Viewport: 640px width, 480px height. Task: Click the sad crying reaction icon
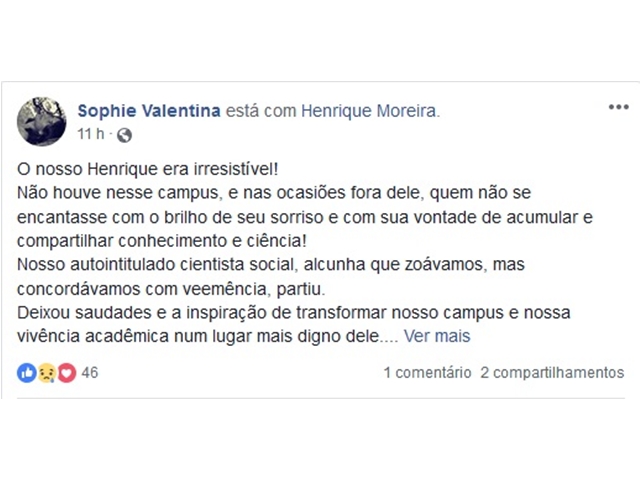pos(46,373)
